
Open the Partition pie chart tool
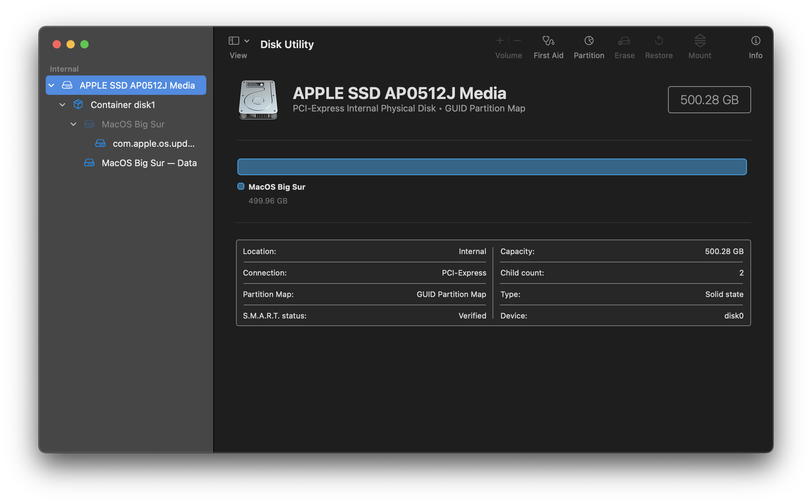coord(589,41)
